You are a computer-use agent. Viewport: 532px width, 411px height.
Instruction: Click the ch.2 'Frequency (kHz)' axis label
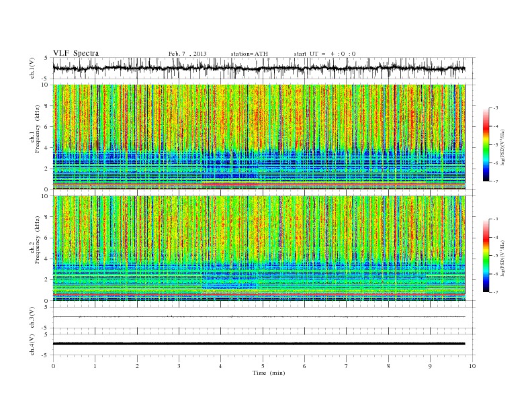tap(37, 240)
